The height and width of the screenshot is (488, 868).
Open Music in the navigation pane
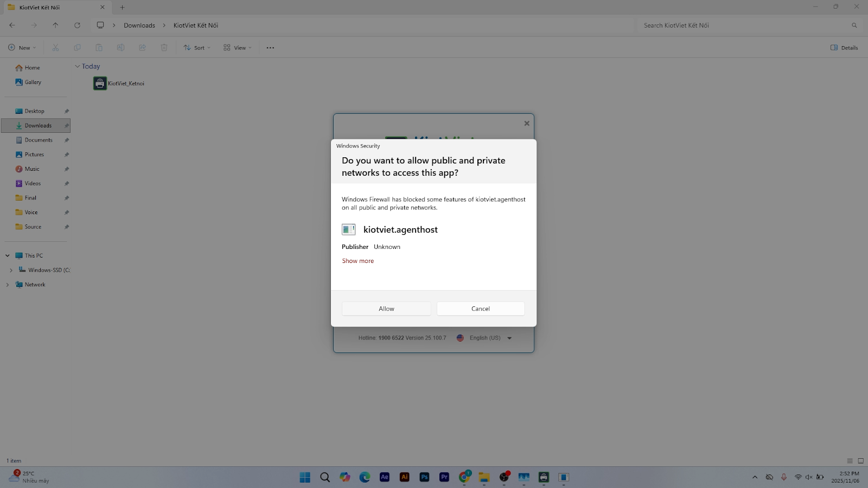pos(36,169)
